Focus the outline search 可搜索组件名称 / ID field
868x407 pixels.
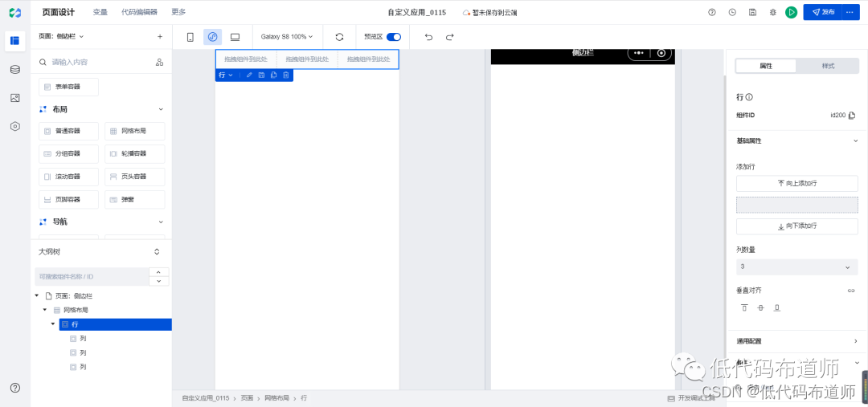tap(92, 276)
